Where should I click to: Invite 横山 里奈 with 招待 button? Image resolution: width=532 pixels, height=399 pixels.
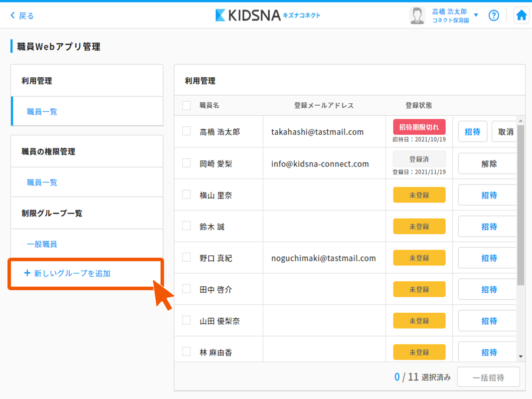coord(488,195)
